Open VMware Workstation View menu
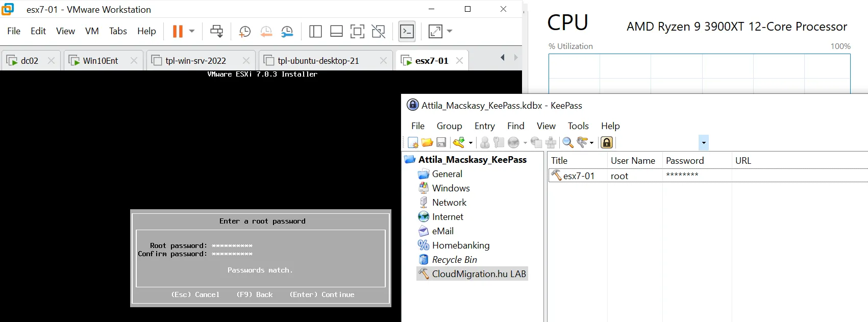Screen dimensions: 868x322 click(x=65, y=31)
